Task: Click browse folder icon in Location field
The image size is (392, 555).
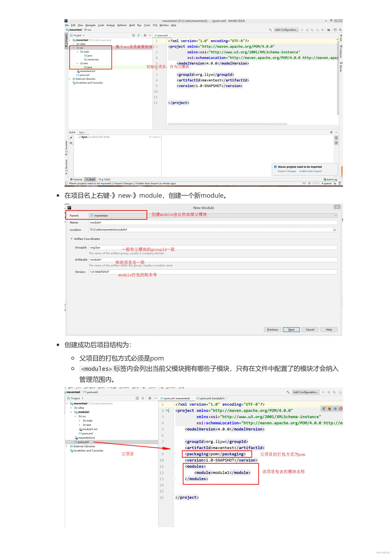Action: (x=334, y=230)
